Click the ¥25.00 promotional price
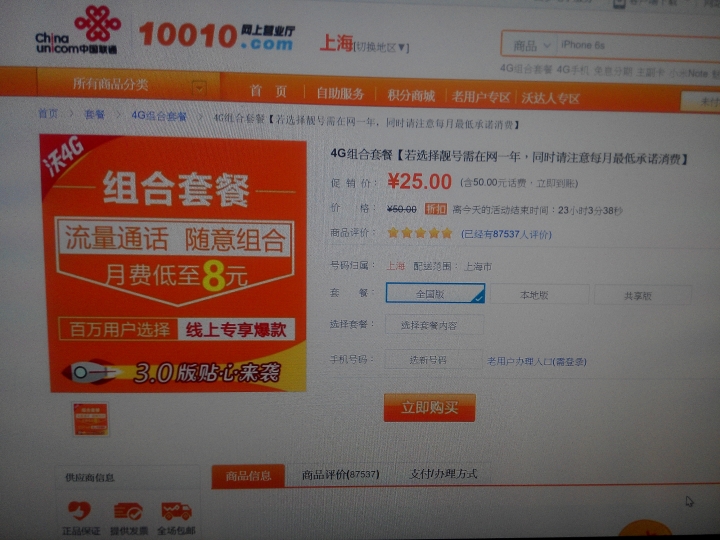 pyautogui.click(x=420, y=181)
